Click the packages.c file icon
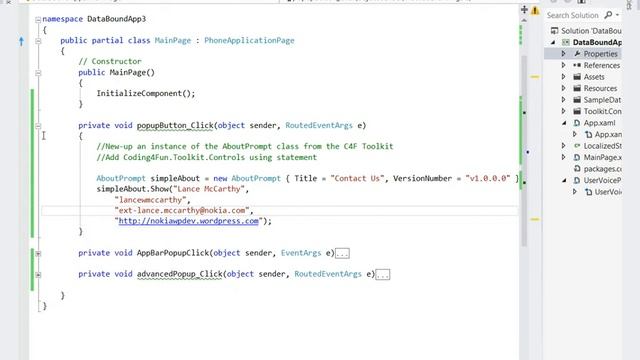Image resolution: width=640 pixels, height=360 pixels. [x=577, y=169]
